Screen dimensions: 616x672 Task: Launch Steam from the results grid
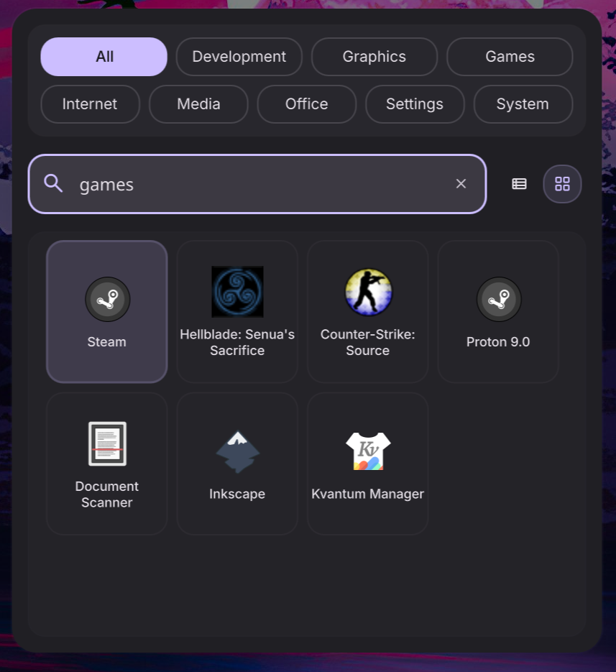coord(106,311)
